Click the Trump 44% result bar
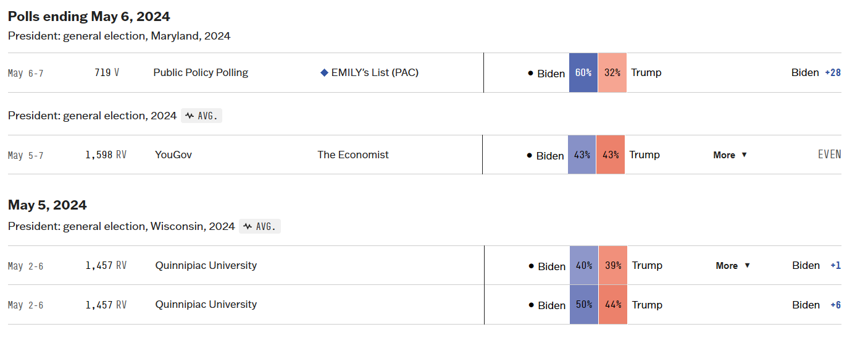 (613, 305)
